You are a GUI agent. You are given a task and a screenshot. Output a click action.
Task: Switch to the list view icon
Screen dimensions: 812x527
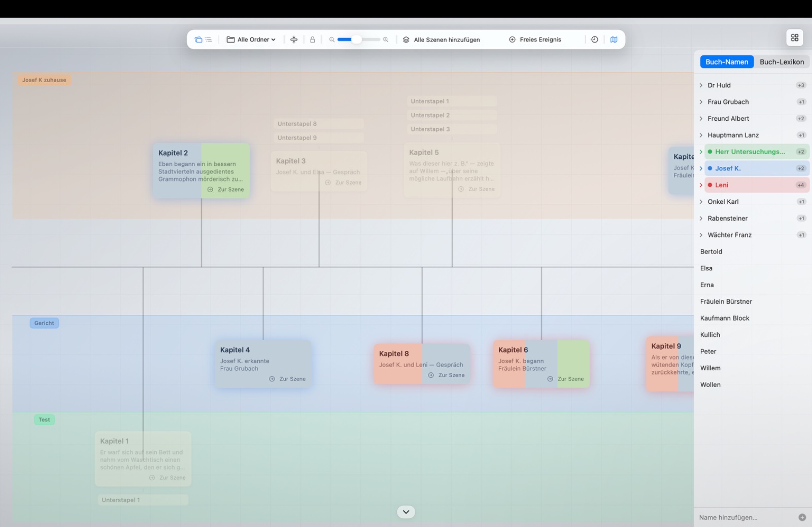tap(209, 40)
